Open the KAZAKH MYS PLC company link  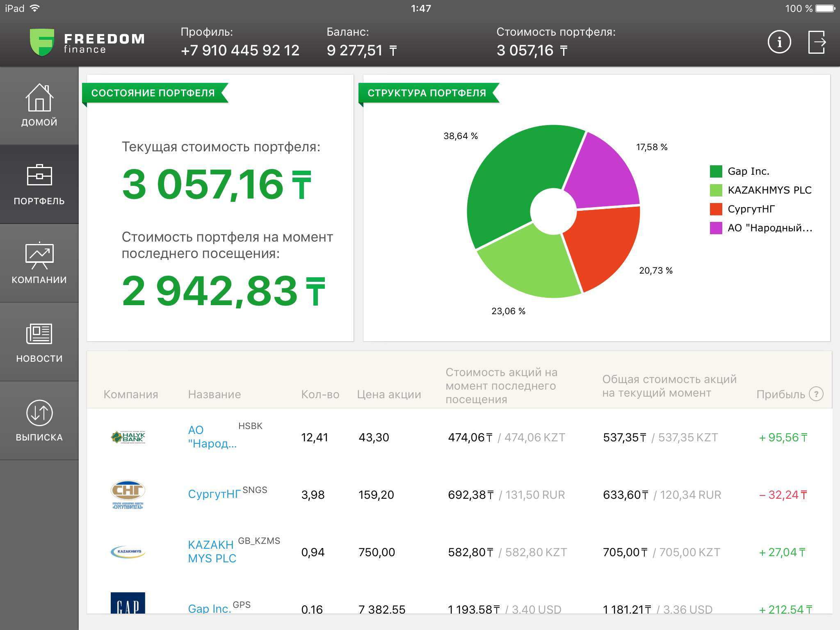pos(212,552)
